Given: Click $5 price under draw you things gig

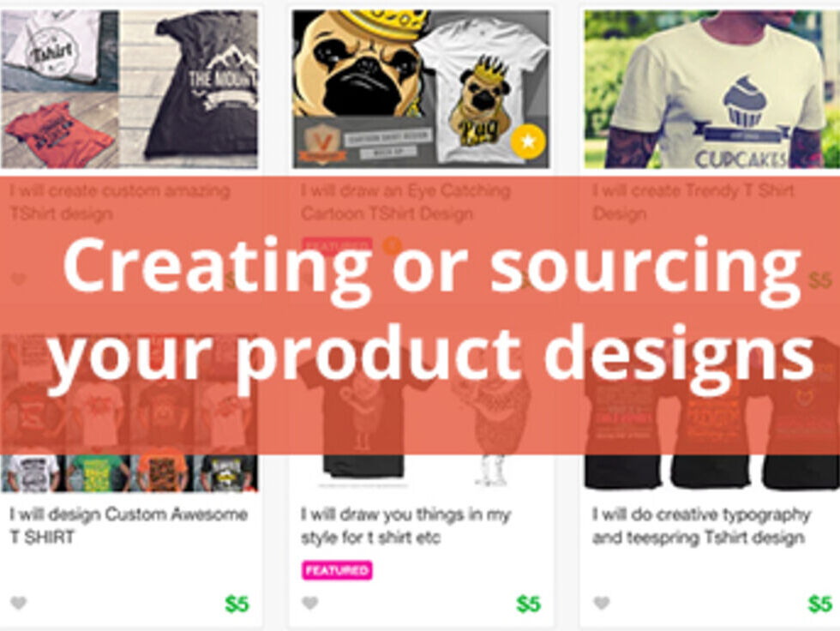Looking at the screenshot, I should point(528,604).
